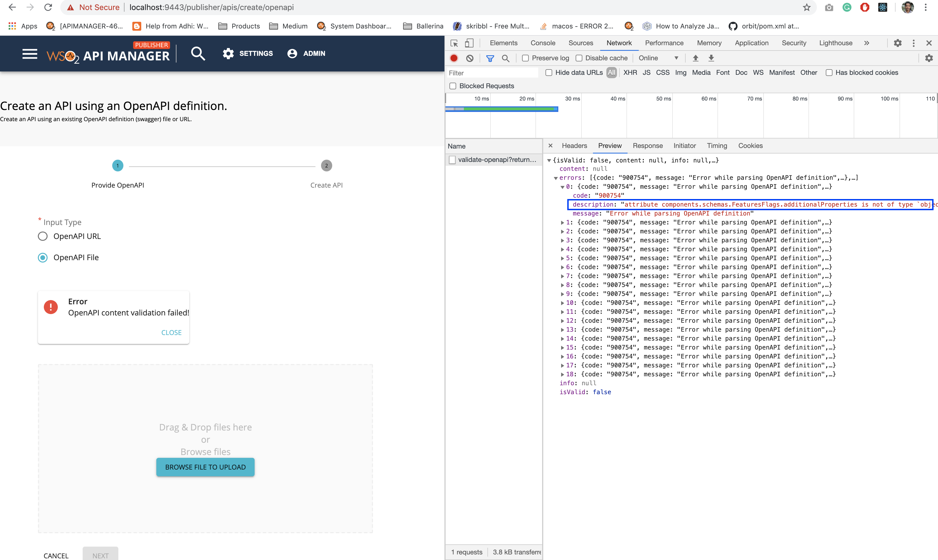Switch to the Console tab in DevTools
Image resolution: width=938 pixels, height=560 pixels.
(x=543, y=43)
